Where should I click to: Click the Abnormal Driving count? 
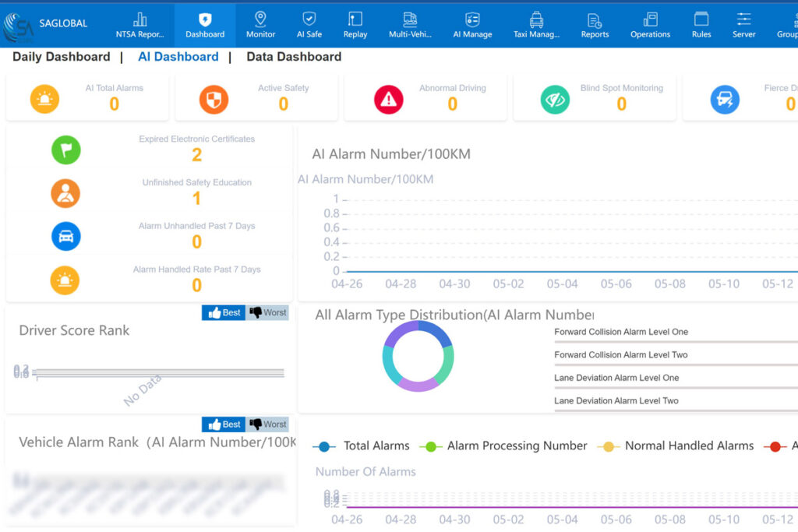(453, 104)
